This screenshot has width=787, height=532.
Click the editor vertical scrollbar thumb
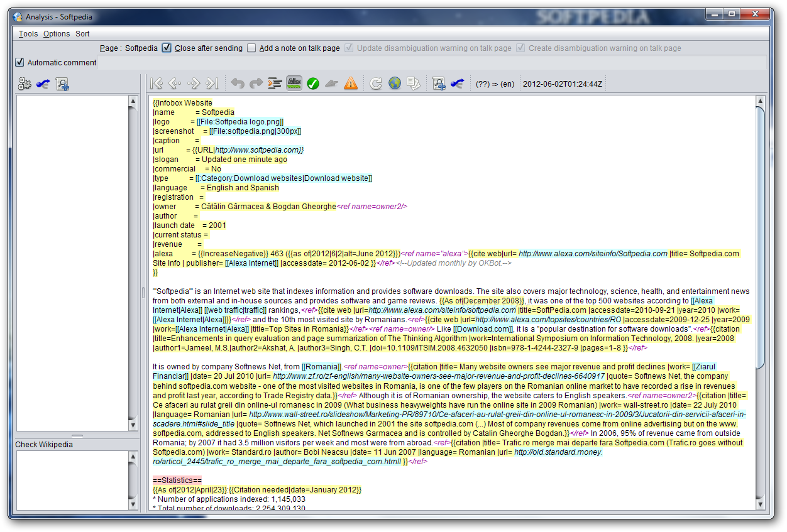tap(761, 237)
